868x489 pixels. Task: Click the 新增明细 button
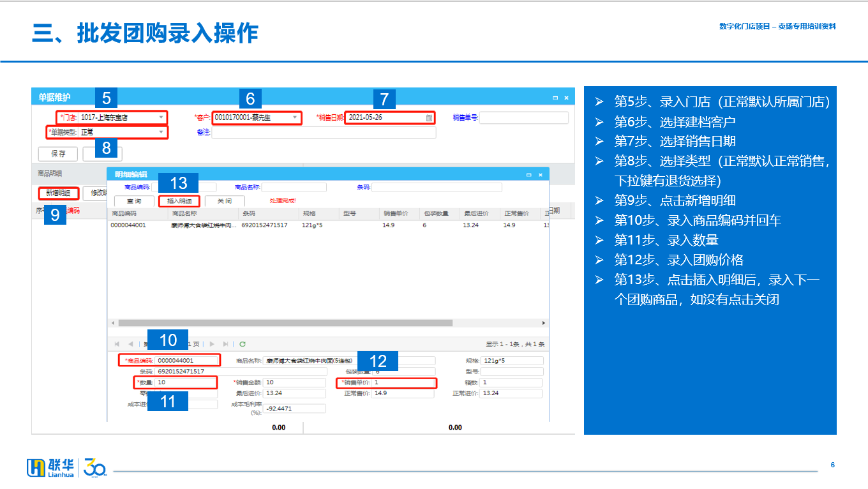pos(58,193)
